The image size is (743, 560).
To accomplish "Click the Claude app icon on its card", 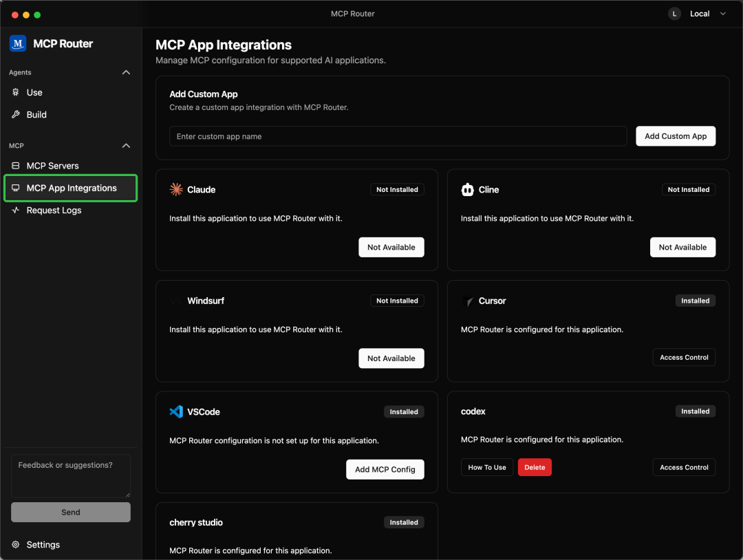I will (x=176, y=189).
